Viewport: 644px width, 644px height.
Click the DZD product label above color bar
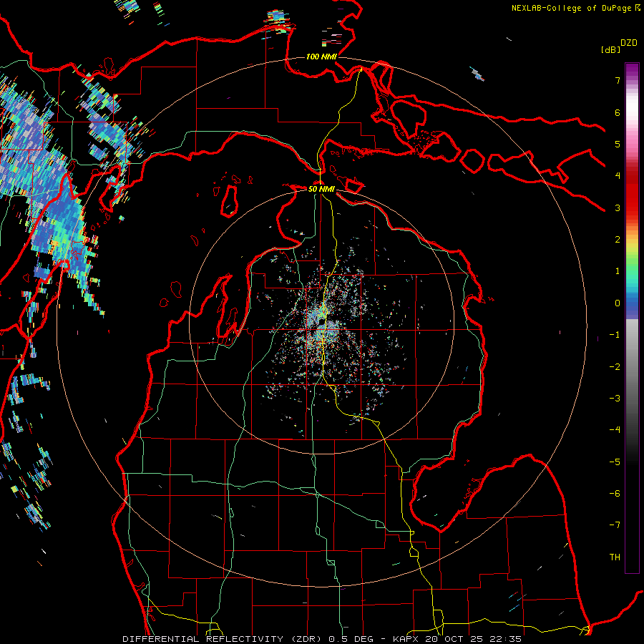(629, 43)
